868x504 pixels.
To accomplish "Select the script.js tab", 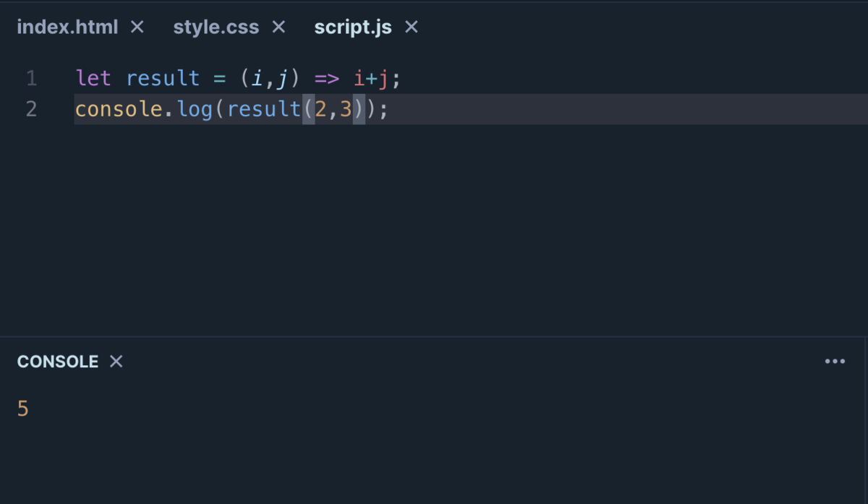I will (x=353, y=27).
